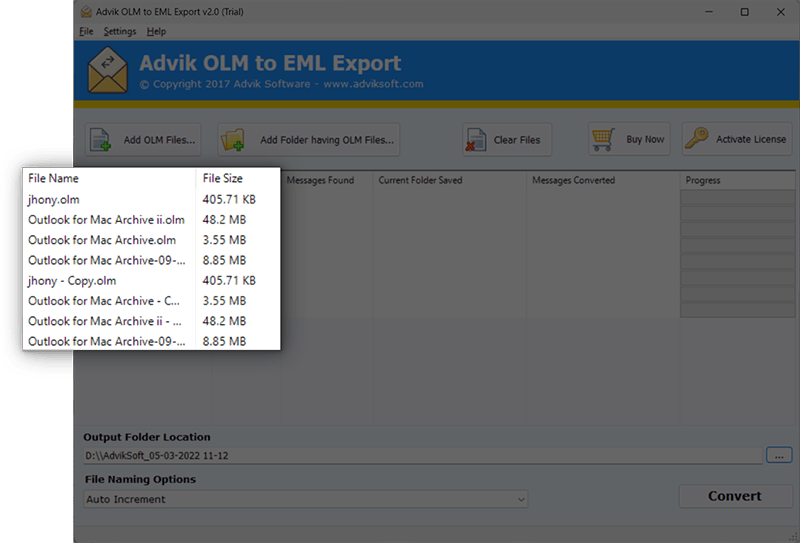Select the jhony.olm file row
This screenshot has width=800, height=543.
click(x=152, y=200)
